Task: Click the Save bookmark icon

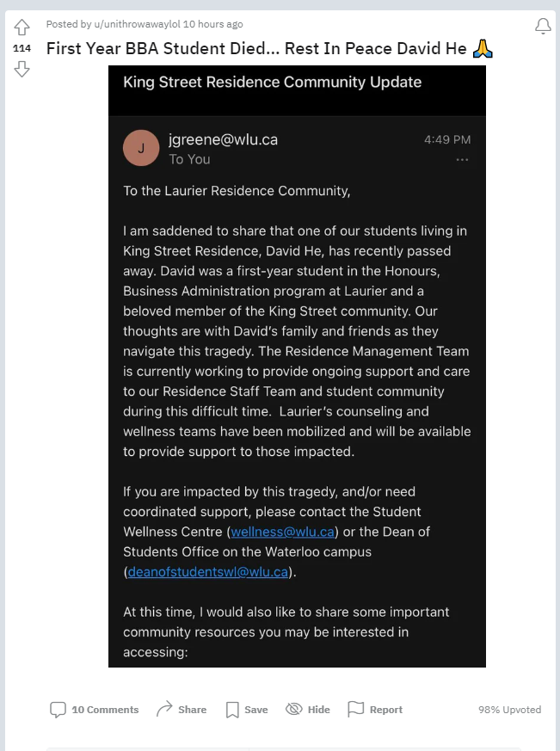Action: [x=232, y=710]
